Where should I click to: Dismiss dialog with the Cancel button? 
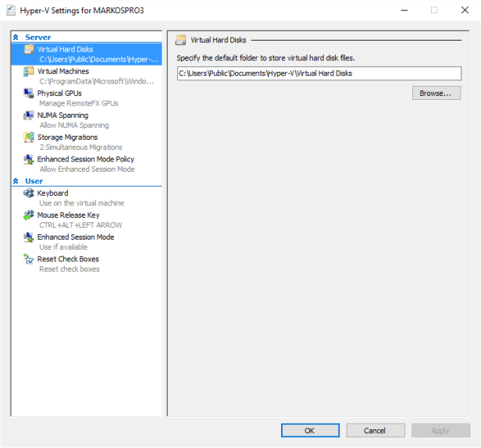[375, 430]
